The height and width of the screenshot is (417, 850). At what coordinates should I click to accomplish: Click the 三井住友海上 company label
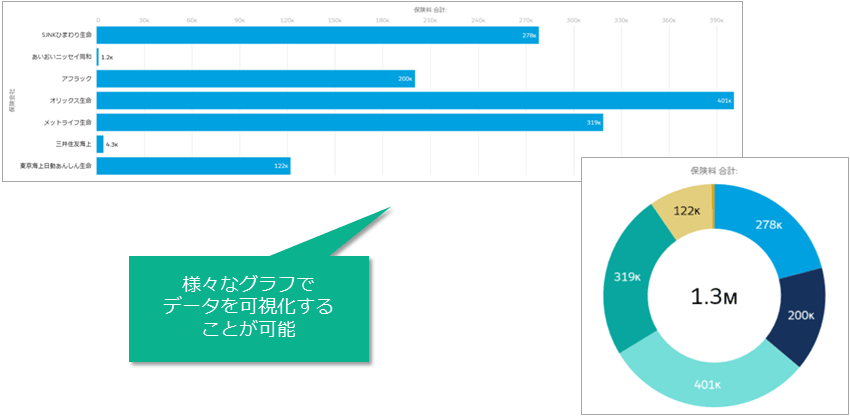pos(74,144)
